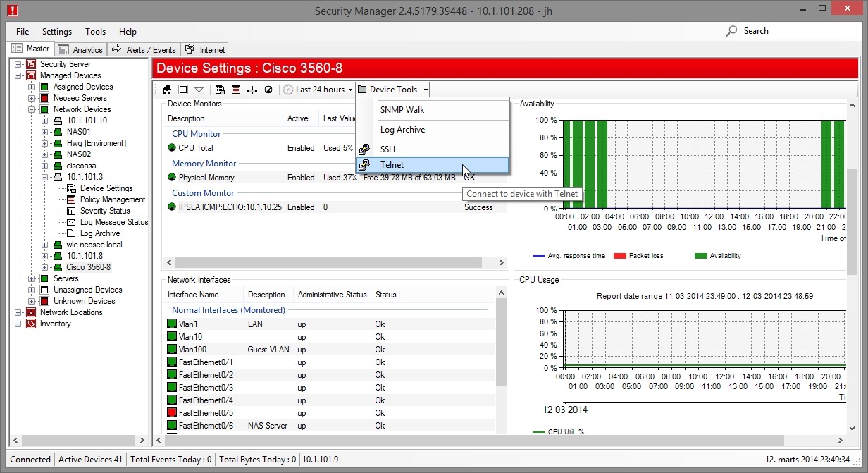Select Log Message Status in the tree

(114, 222)
